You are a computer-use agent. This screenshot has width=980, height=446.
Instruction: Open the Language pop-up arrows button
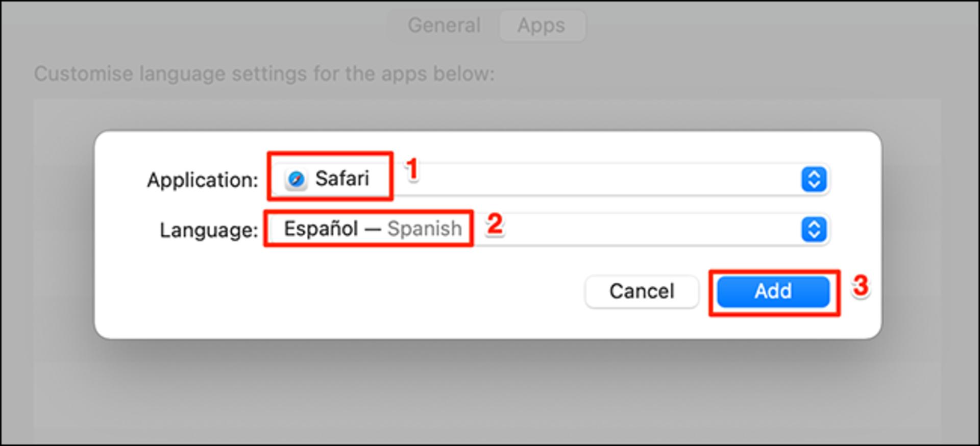814,229
